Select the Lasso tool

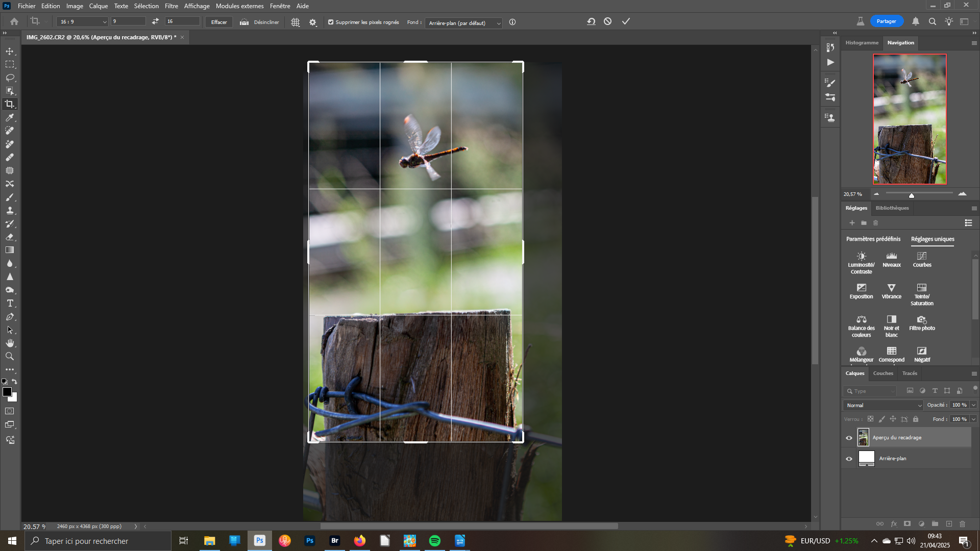pos(10,78)
